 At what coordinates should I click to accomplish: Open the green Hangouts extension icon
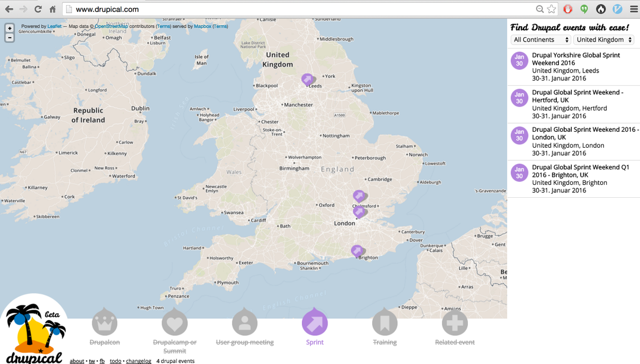coord(585,9)
